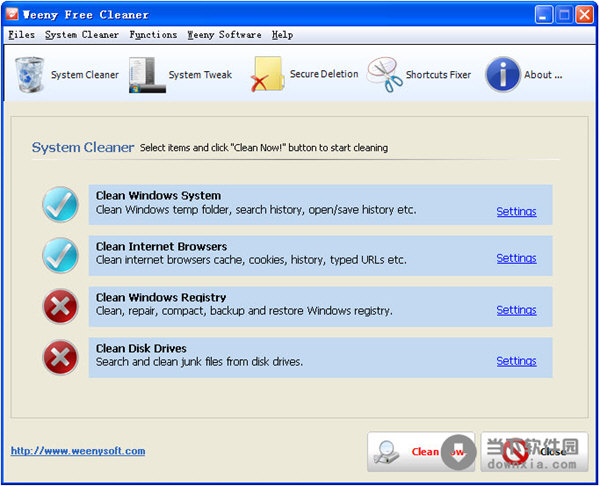Click the magnifier icon on Clean Now button
The image size is (600, 486).
pos(386,452)
